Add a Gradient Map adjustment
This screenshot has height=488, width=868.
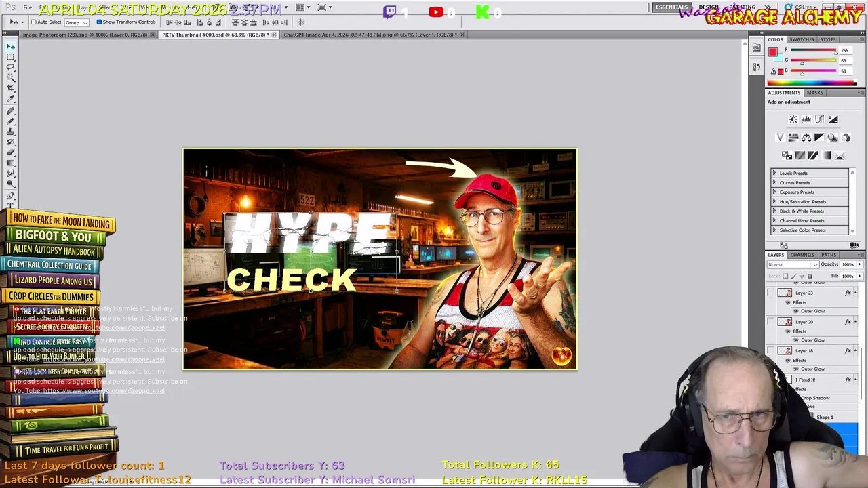click(x=827, y=155)
